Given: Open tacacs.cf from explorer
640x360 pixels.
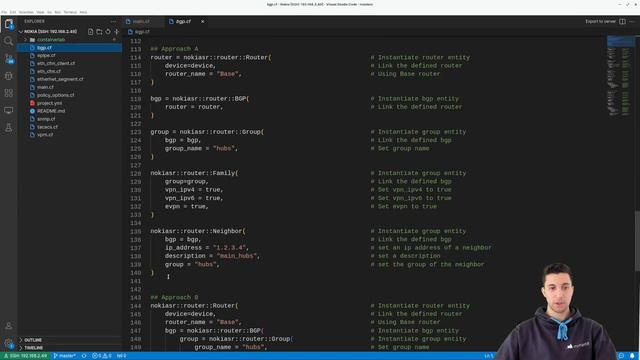Looking at the screenshot, I should [x=47, y=127].
